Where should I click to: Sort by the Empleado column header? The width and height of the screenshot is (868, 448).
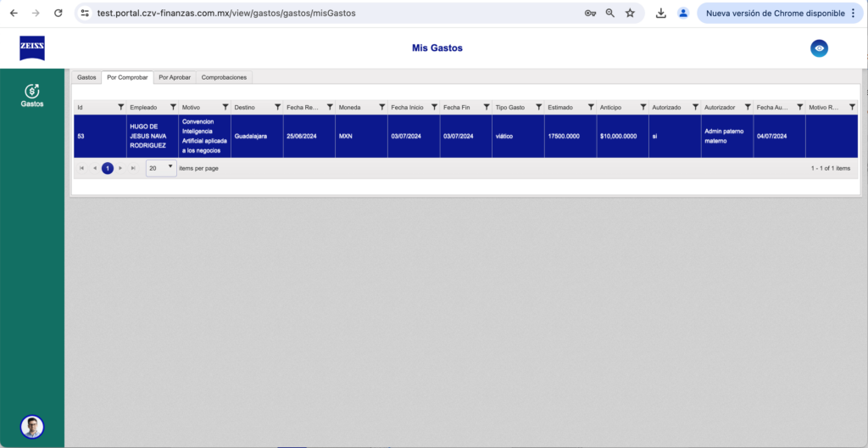coord(143,107)
